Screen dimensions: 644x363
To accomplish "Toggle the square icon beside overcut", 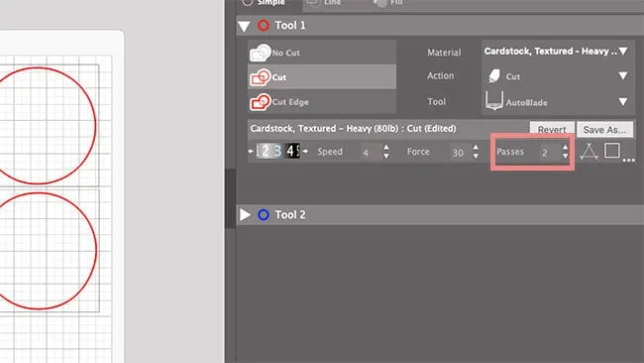I will pyautogui.click(x=612, y=151).
